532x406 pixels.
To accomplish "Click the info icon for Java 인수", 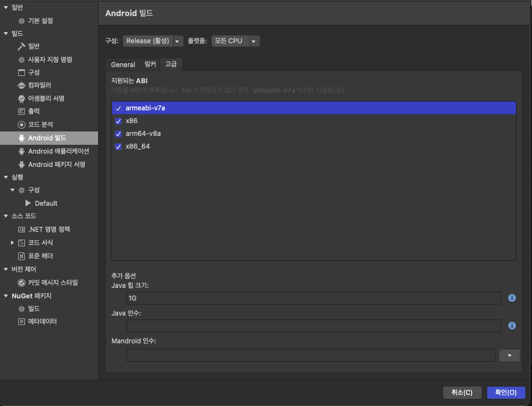I will 512,326.
